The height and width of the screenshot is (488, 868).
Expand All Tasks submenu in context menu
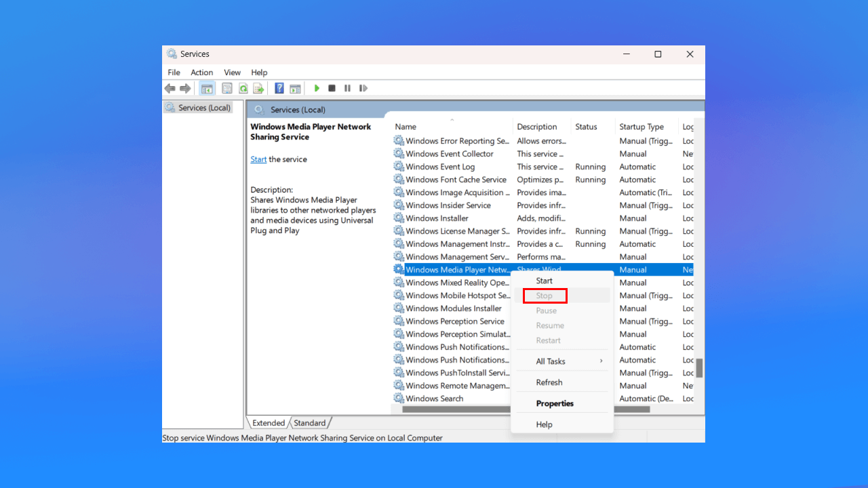pos(562,361)
